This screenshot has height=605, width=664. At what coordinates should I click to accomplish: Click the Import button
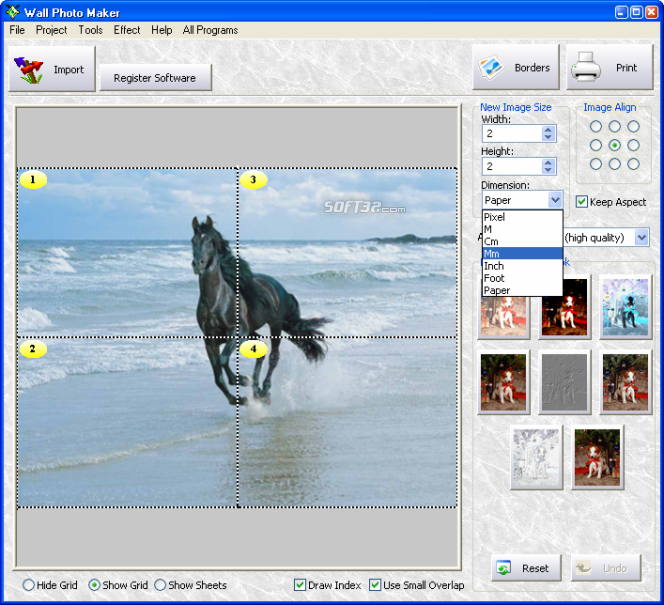(52, 69)
